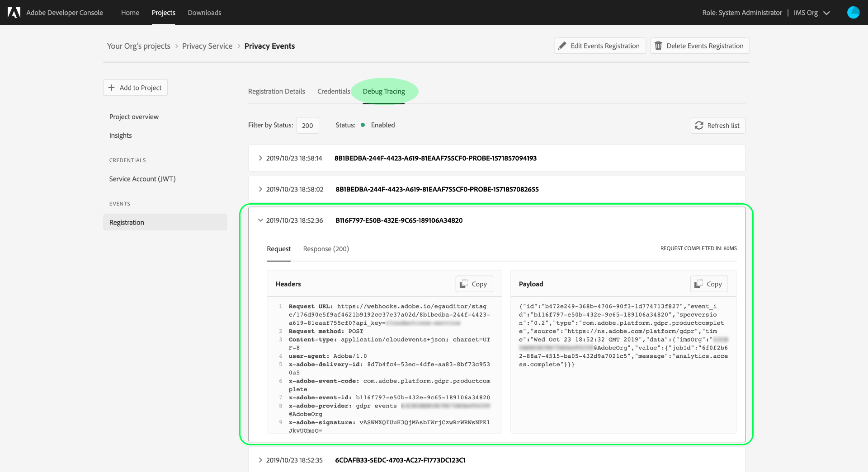Click trace ID ending PROBE-1571857082655

tap(437, 189)
